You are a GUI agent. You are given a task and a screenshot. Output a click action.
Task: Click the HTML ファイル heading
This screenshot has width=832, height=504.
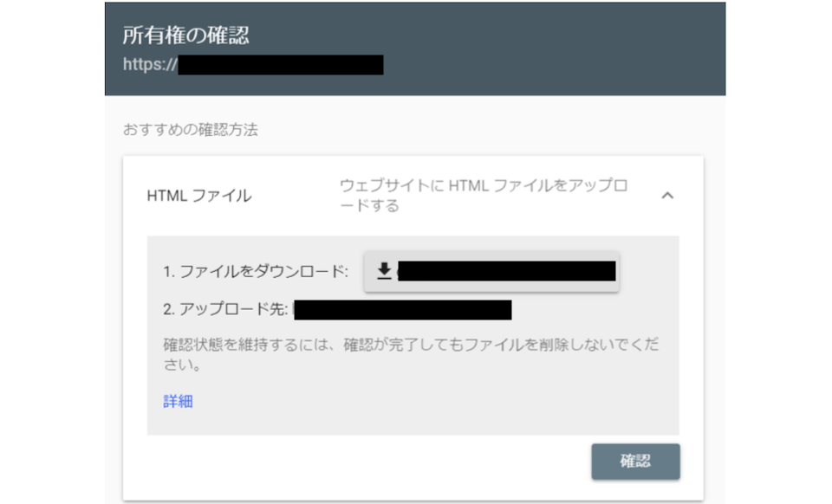click(199, 196)
